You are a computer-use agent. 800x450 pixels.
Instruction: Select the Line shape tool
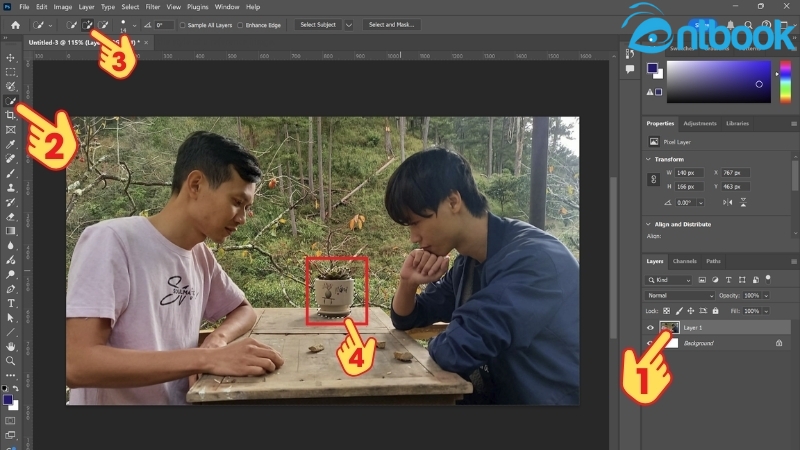click(x=10, y=332)
